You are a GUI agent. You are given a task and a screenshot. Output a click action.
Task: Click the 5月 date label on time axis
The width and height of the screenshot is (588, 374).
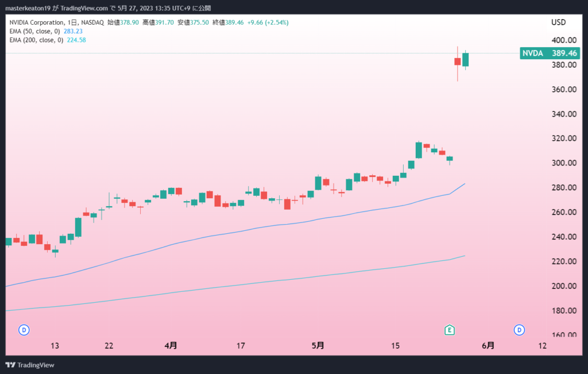pos(318,345)
